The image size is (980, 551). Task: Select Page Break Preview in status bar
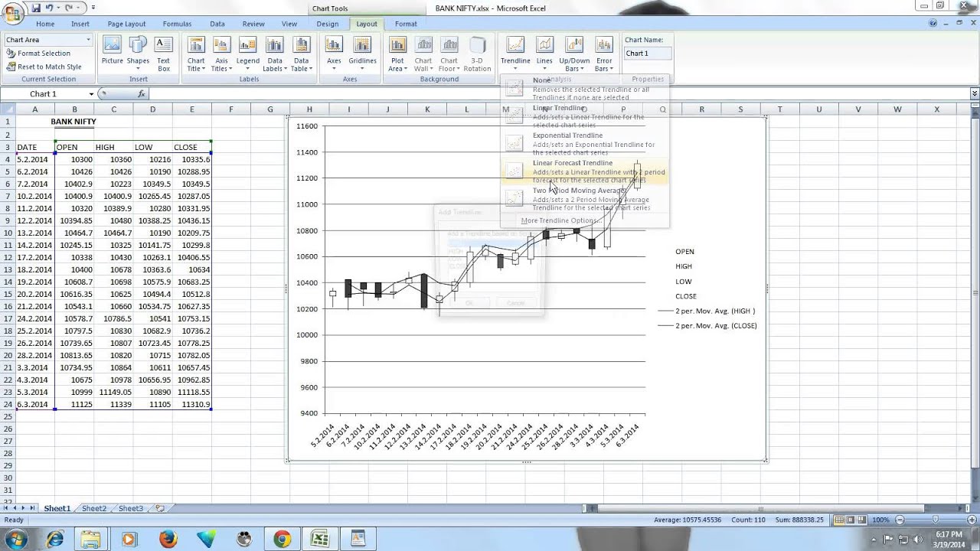tap(863, 520)
